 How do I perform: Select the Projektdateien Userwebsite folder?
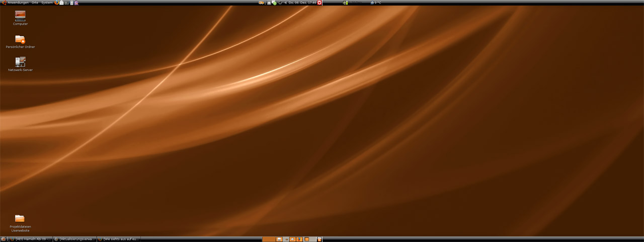pyautogui.click(x=20, y=221)
